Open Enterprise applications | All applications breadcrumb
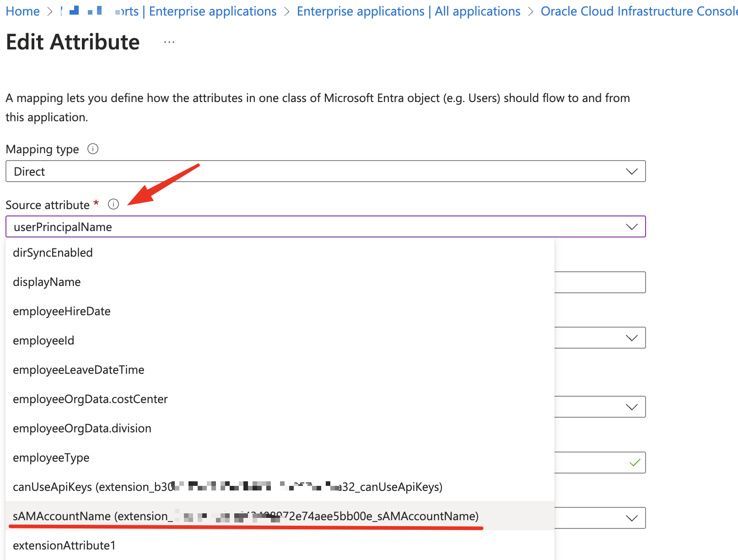The height and width of the screenshot is (560, 738). (x=409, y=11)
